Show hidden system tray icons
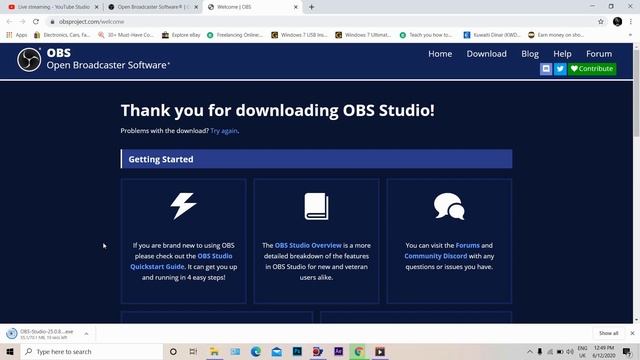The height and width of the screenshot is (360, 640). pos(529,351)
